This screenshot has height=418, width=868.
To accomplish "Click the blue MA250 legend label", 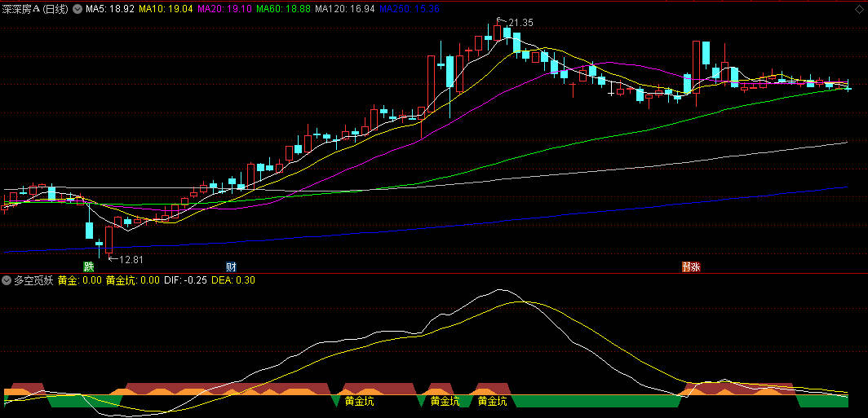I will (410, 9).
